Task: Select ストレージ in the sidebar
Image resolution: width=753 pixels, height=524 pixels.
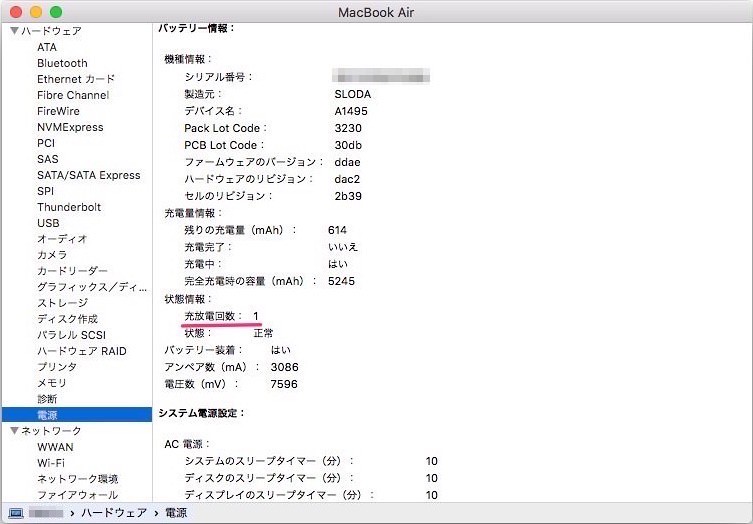Action: 62,303
